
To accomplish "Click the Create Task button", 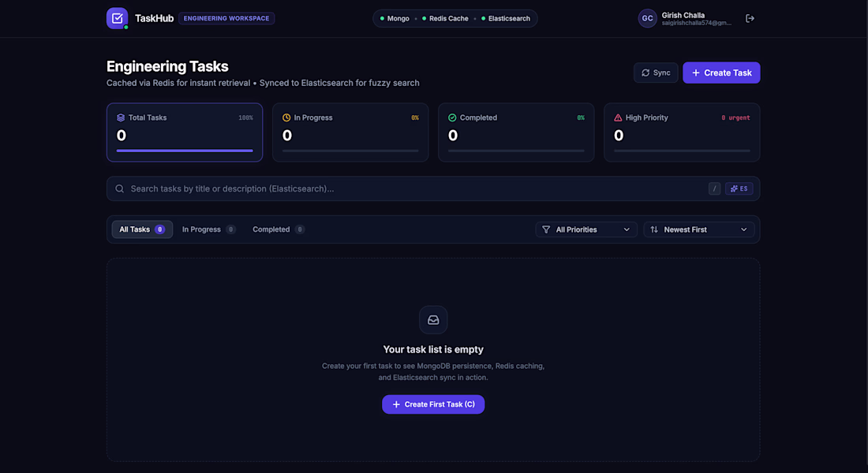I will pyautogui.click(x=721, y=73).
